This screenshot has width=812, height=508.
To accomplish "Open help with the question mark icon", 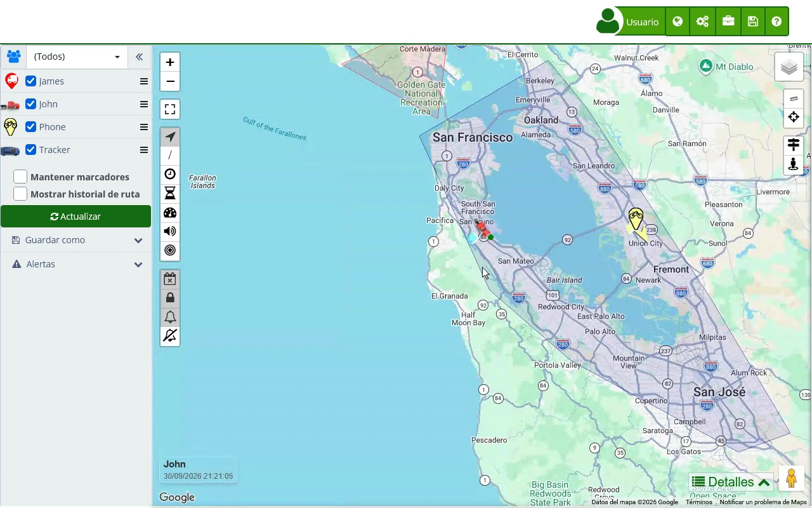I will (x=776, y=22).
